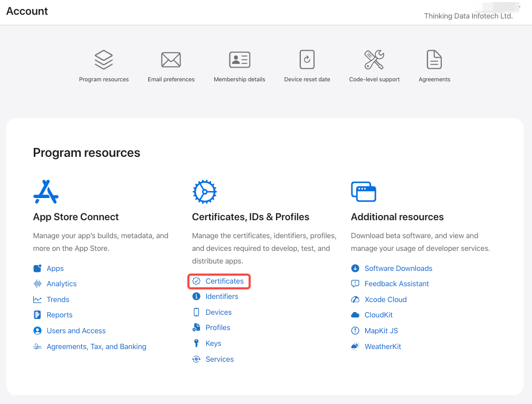The width and height of the screenshot is (532, 404).
Task: Open the Reports link
Action: pyautogui.click(x=59, y=315)
